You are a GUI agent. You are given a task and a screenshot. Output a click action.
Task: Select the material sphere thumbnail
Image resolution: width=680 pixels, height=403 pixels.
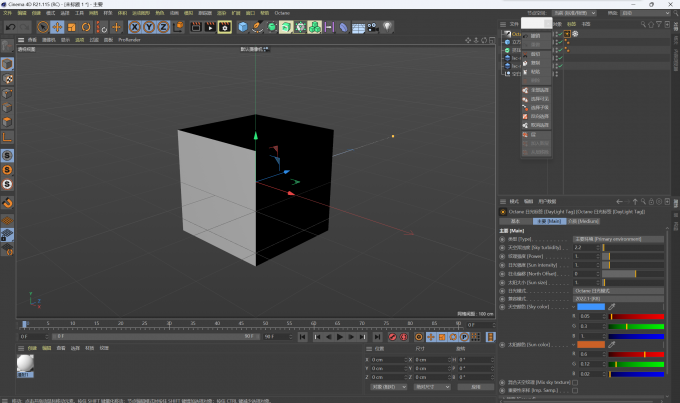[25, 364]
